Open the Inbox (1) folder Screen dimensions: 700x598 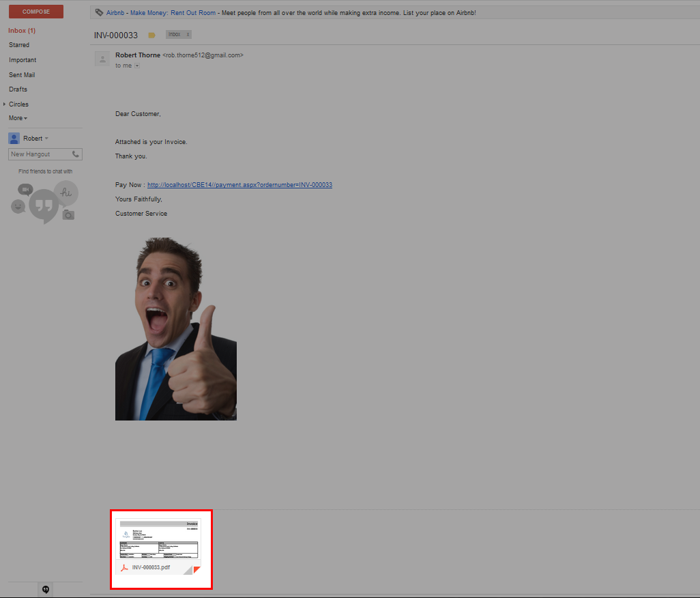[22, 31]
